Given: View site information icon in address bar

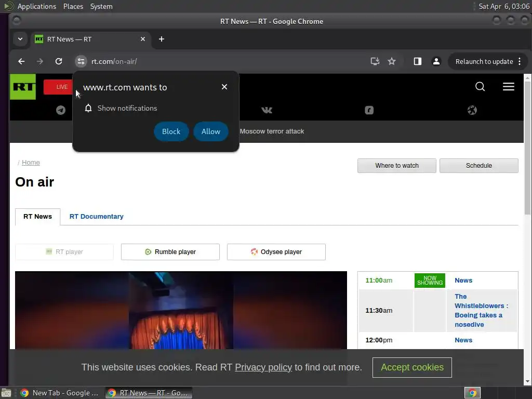Looking at the screenshot, I should [x=81, y=61].
